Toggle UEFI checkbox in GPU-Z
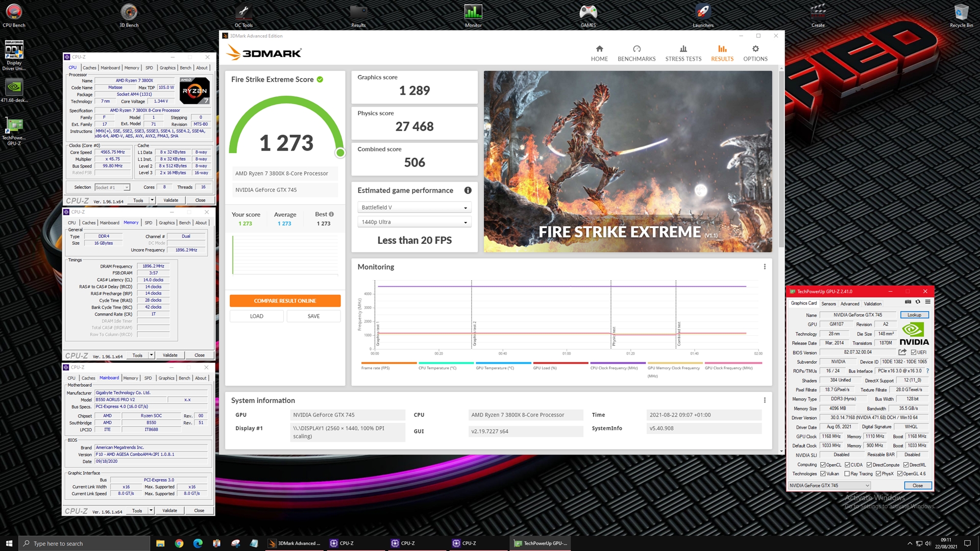This screenshot has height=551, width=980. coord(914,352)
